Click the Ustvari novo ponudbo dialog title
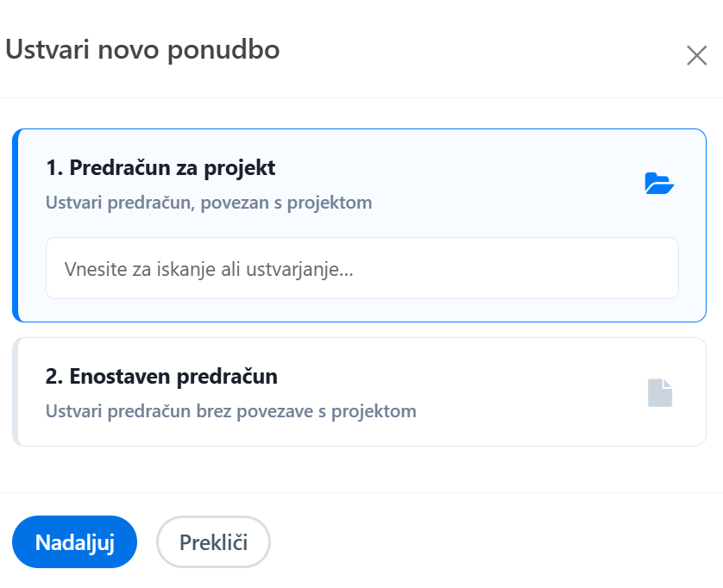This screenshot has height=588, width=723. pos(143,50)
